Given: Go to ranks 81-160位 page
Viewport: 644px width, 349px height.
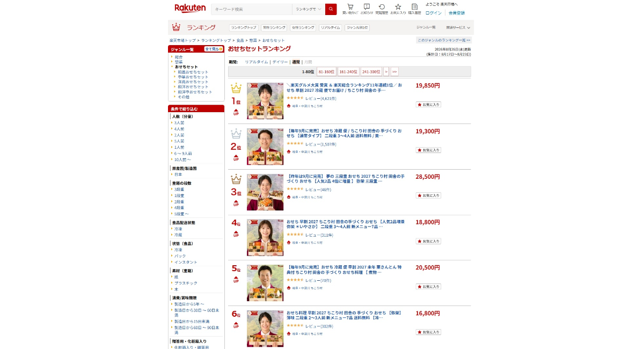Looking at the screenshot, I should click(326, 71).
